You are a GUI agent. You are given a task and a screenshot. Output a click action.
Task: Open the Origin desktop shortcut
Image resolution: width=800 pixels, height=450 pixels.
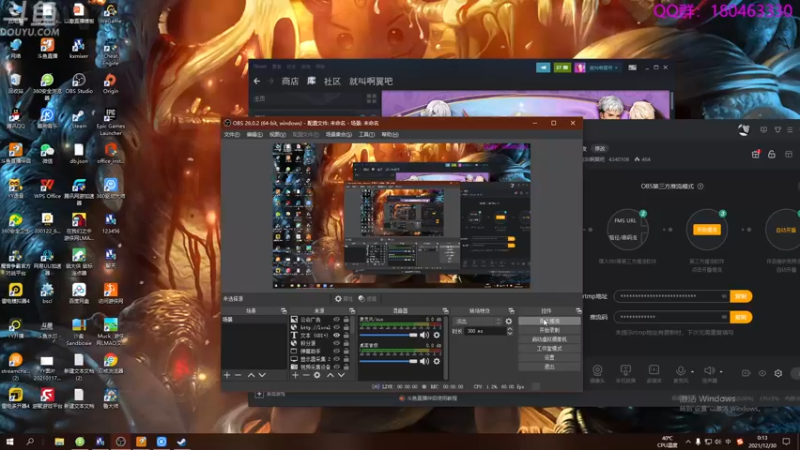coord(110,84)
